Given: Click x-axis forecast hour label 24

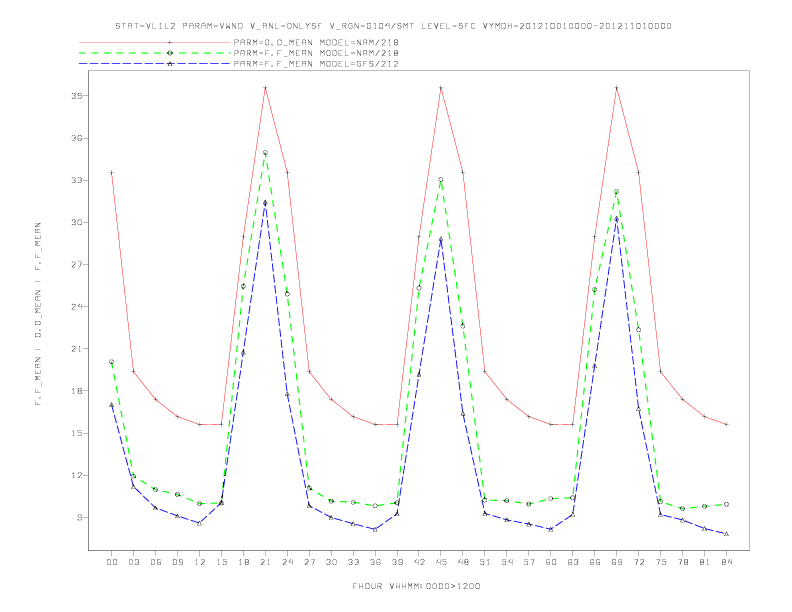Looking at the screenshot, I should [287, 562].
